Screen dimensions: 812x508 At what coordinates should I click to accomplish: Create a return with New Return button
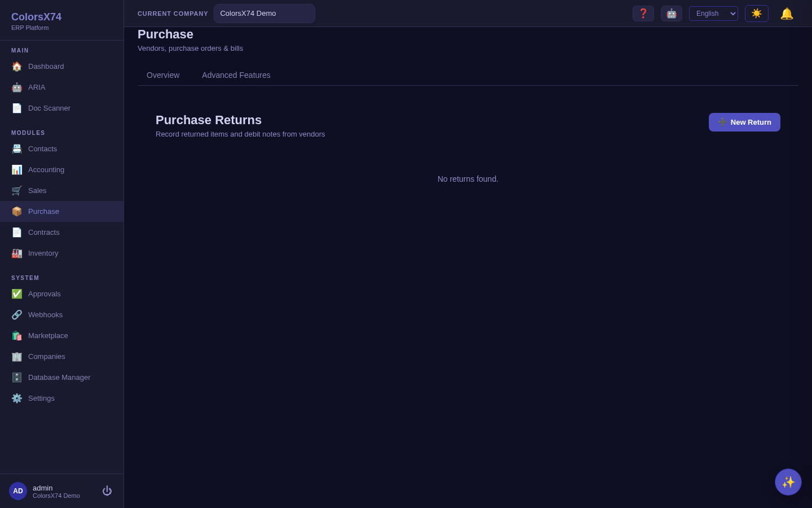[x=744, y=122]
